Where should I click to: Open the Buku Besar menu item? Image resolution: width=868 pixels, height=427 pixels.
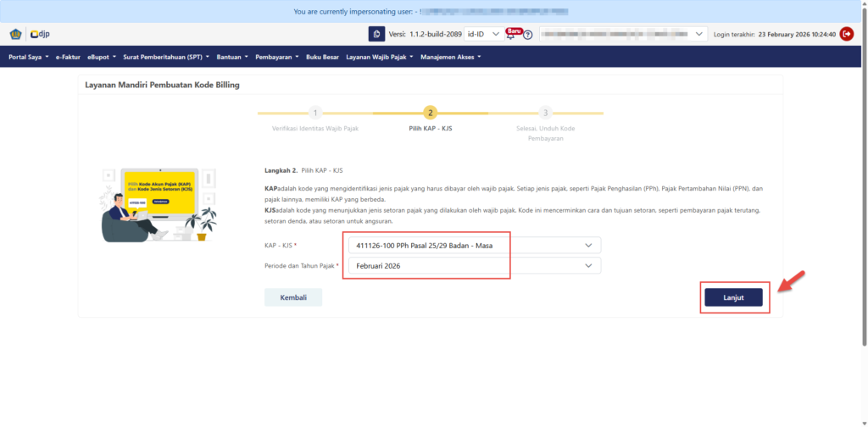(322, 58)
